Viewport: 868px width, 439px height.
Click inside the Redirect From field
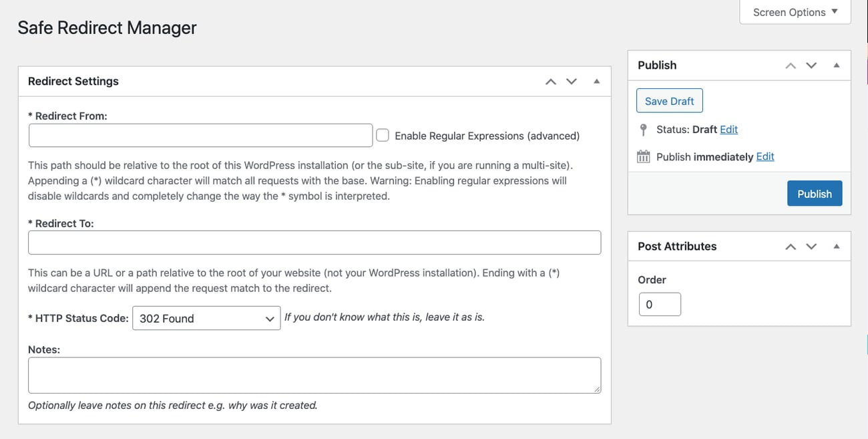click(x=200, y=134)
